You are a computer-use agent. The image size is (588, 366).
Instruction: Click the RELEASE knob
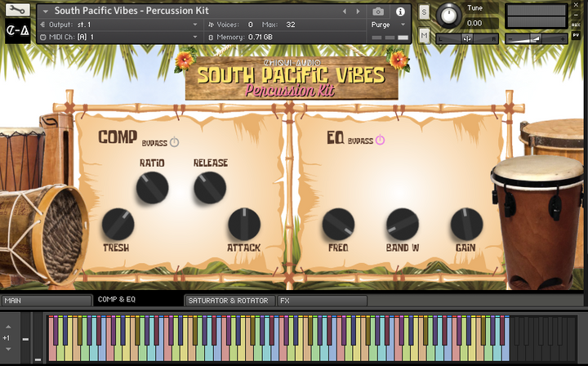pyautogui.click(x=210, y=188)
